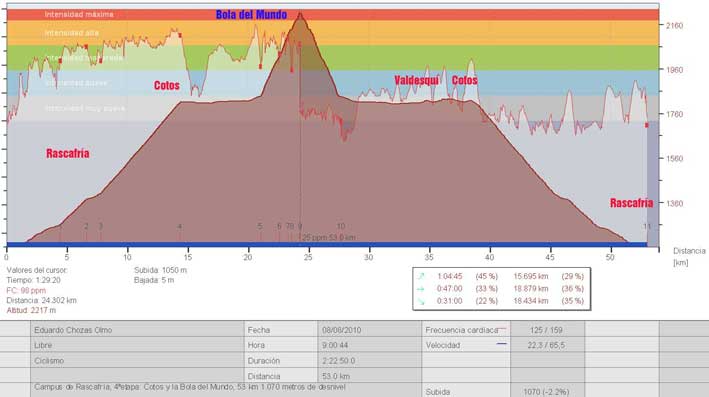The height and width of the screenshot is (397, 709).
Task: Click the blue Velocidad line legend marker
Action: point(501,344)
